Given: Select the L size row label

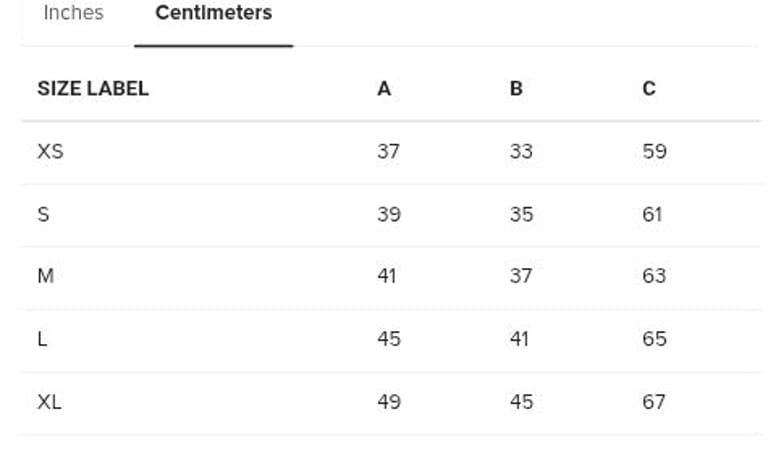Looking at the screenshot, I should (x=42, y=339).
